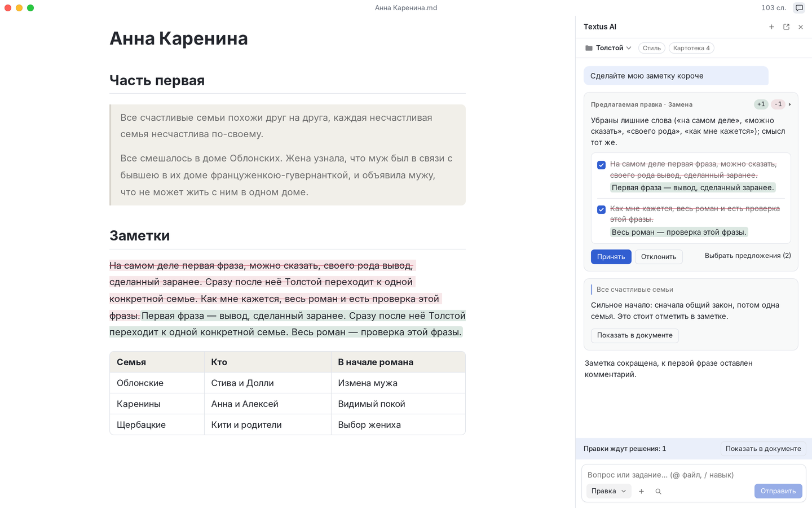Accept the edit with the Принять button

coord(611,257)
